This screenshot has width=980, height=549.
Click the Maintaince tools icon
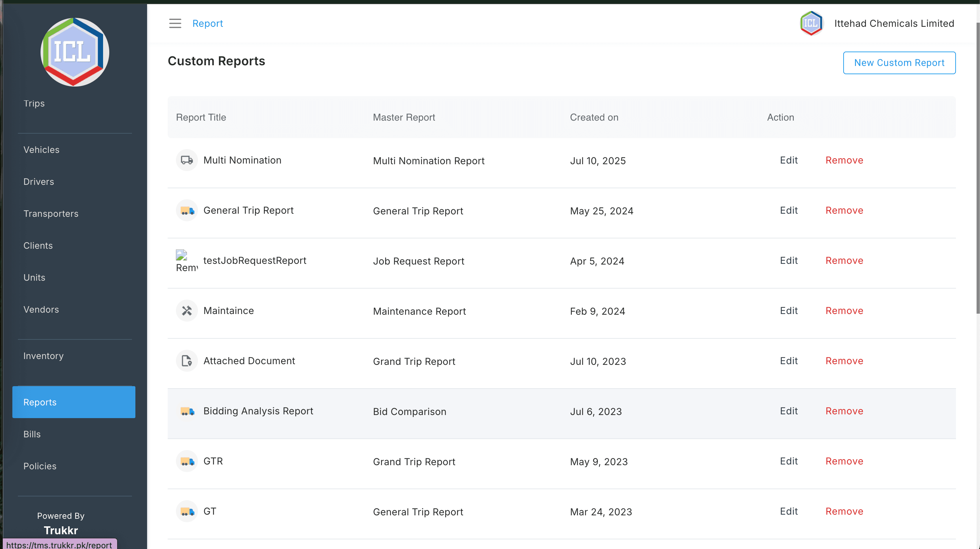pos(186,311)
